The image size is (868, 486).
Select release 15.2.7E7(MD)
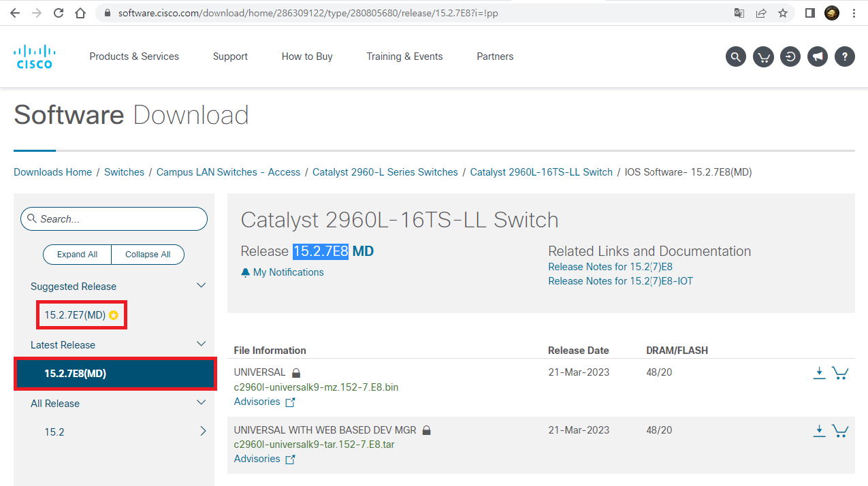(x=75, y=315)
